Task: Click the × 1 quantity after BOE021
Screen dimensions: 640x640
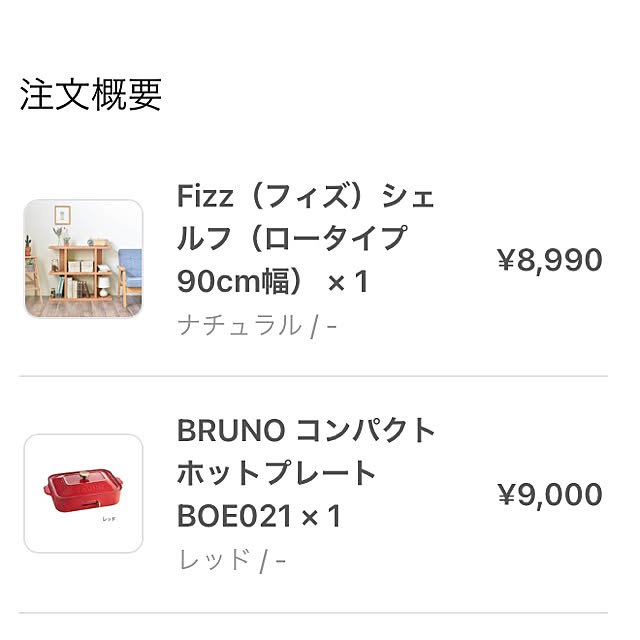Action: pos(321,516)
